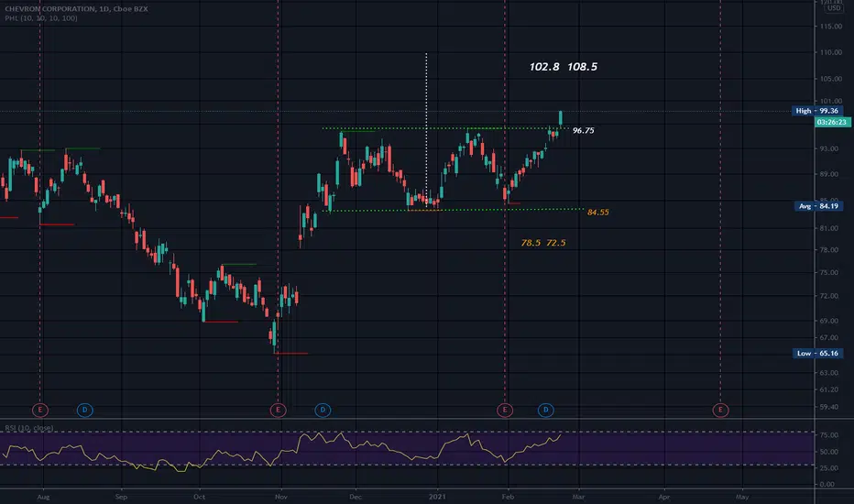The height and width of the screenshot is (504, 854).
Task: Click the Low 65.16 price label
Action: pyautogui.click(x=817, y=353)
